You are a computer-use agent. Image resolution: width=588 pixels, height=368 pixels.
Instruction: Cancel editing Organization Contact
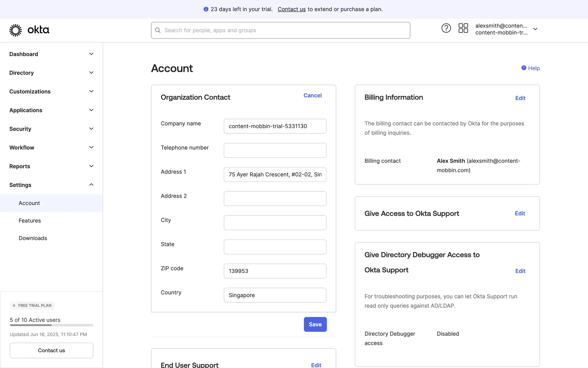tap(312, 95)
